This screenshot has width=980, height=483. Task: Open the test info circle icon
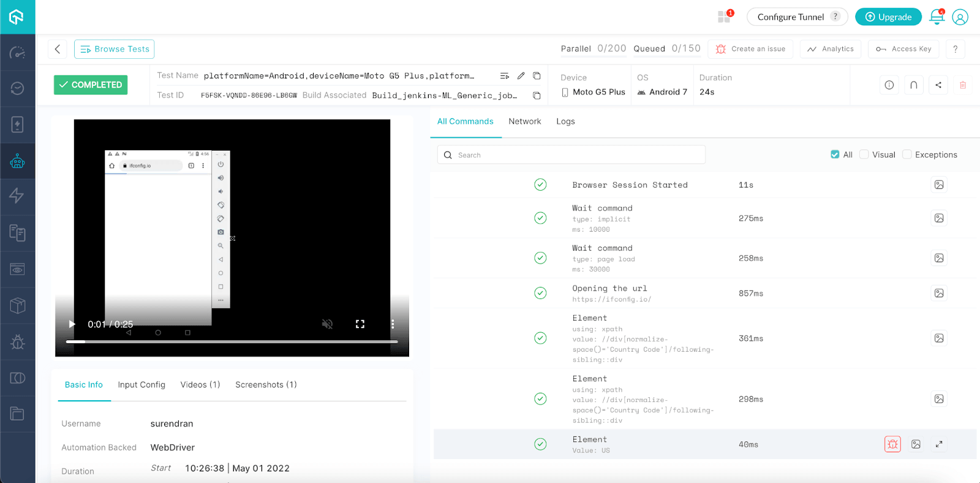pyautogui.click(x=889, y=85)
